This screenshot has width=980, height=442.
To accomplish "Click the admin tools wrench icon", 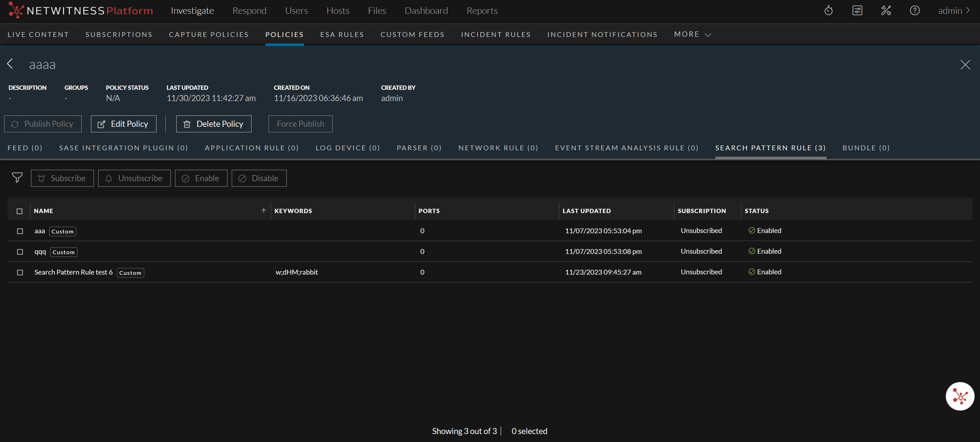I will tap(886, 10).
